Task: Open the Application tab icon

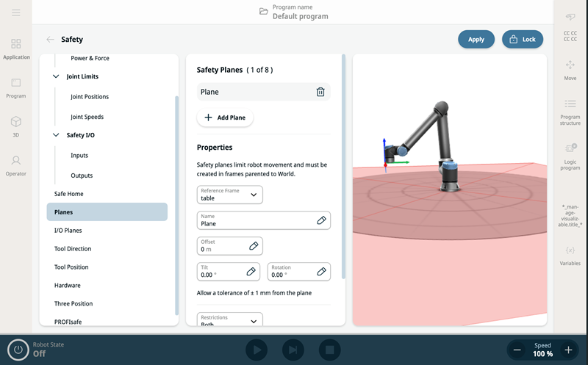Action: 15,44
